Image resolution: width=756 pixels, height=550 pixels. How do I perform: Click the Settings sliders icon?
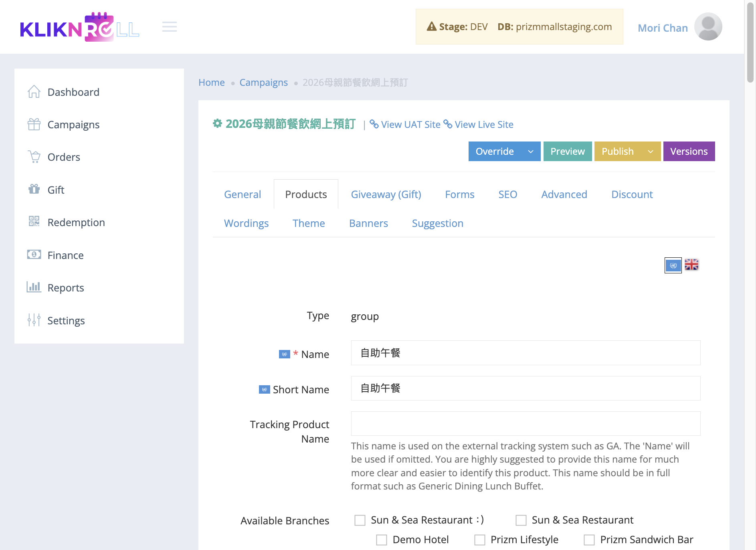pos(34,320)
